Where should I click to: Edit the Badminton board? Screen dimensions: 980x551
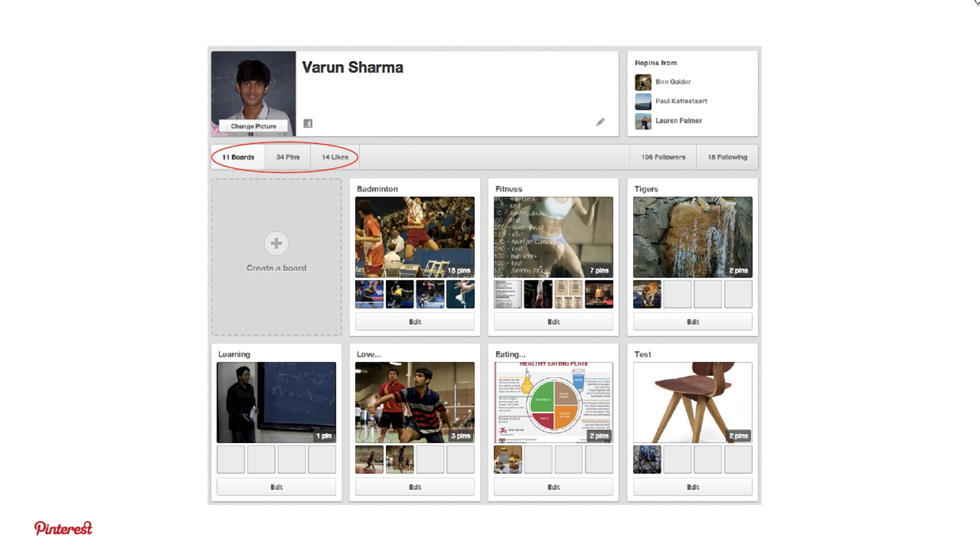tap(414, 322)
